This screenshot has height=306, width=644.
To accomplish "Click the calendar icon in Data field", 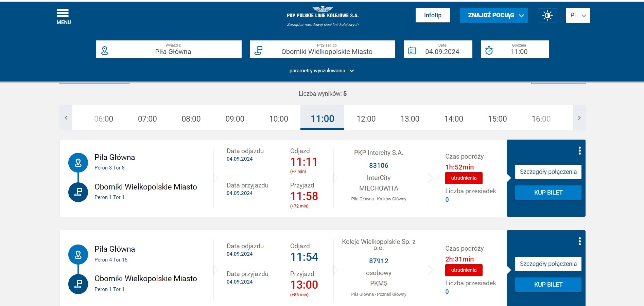I will (x=412, y=51).
